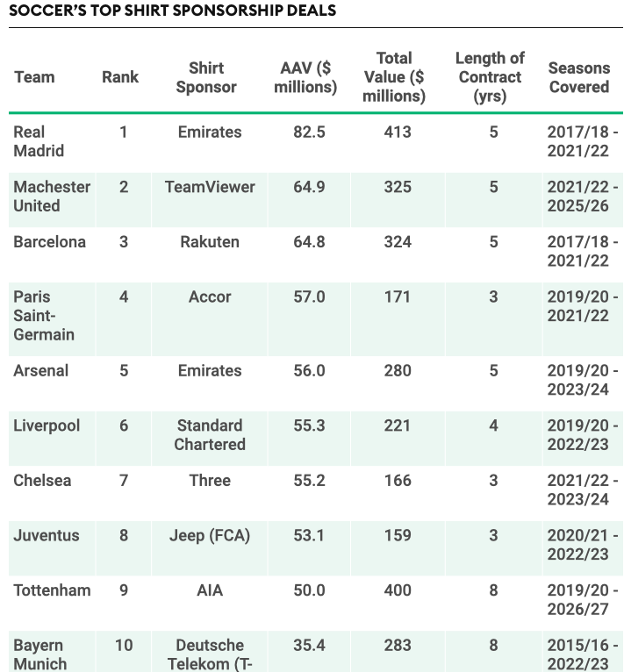Select the Seasons Covered column header
The width and height of the screenshot is (624, 672).
pyautogui.click(x=578, y=77)
